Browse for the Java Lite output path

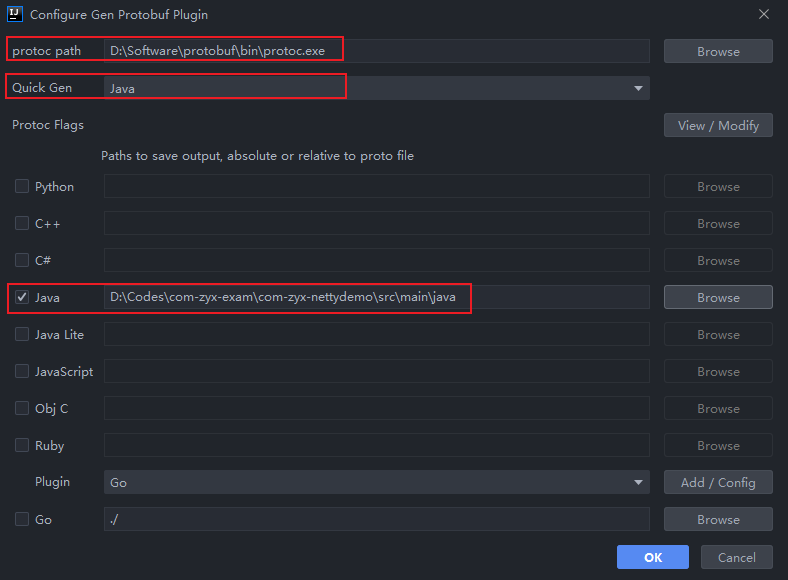718,334
